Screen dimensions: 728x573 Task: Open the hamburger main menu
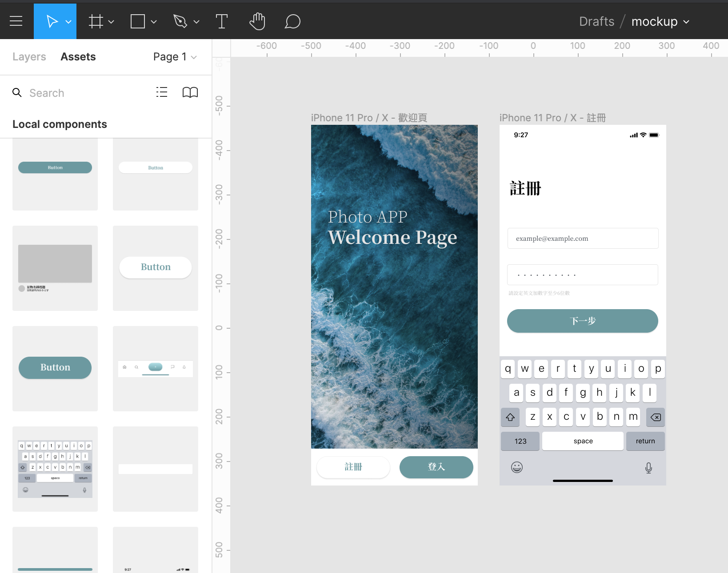[16, 21]
